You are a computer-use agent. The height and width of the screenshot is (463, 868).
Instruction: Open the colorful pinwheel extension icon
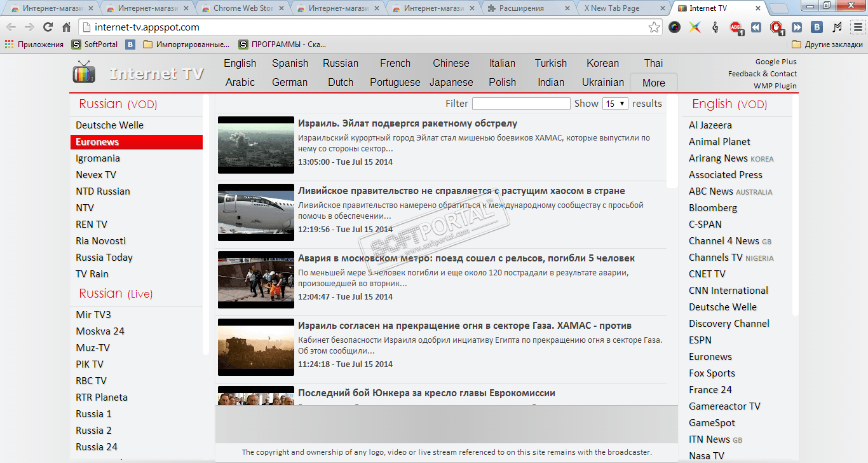[695, 27]
